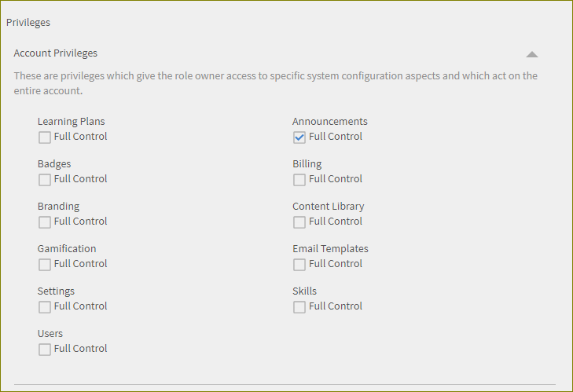
Task: Check Full Control for Billing
Action: point(299,180)
